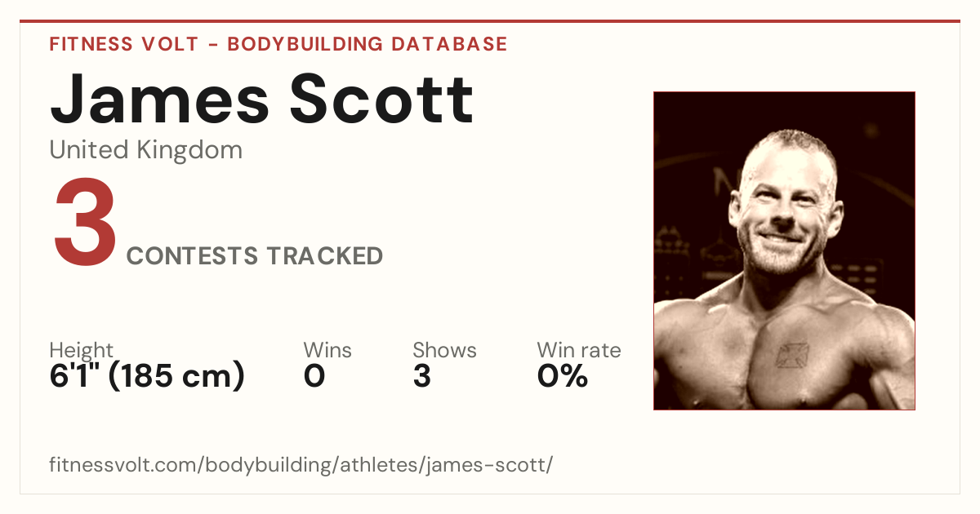The height and width of the screenshot is (514, 980).
Task: Click the Wins value 0
Action: coord(314,377)
